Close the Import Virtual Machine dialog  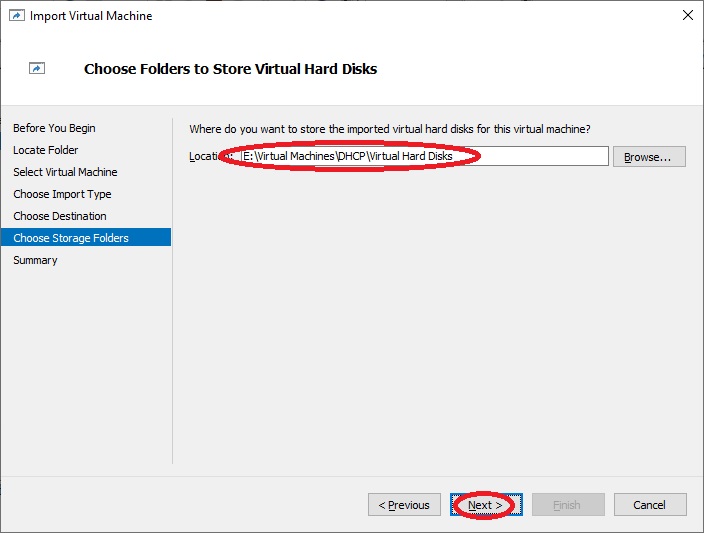click(x=687, y=15)
